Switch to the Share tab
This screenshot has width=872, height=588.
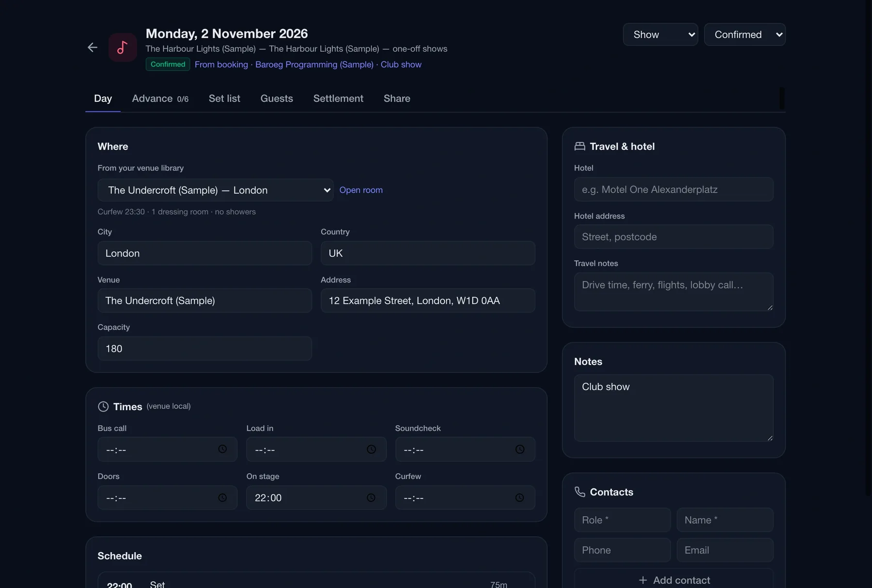tap(397, 99)
